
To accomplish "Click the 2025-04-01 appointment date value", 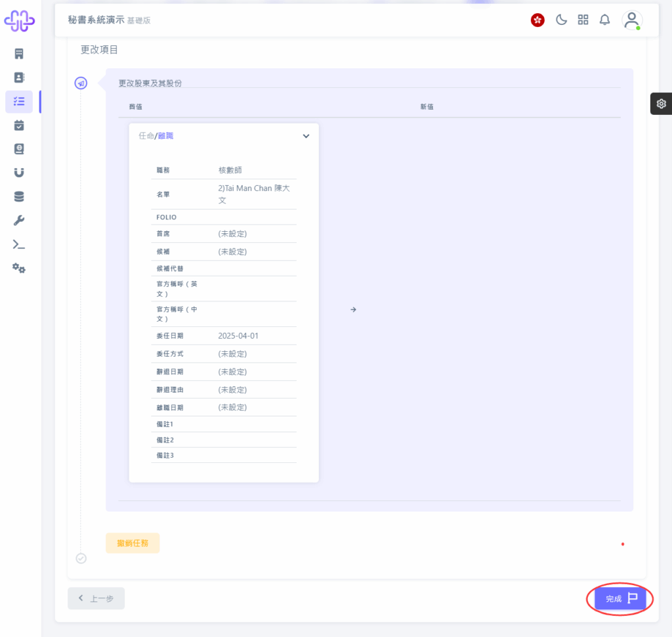I will tap(238, 336).
